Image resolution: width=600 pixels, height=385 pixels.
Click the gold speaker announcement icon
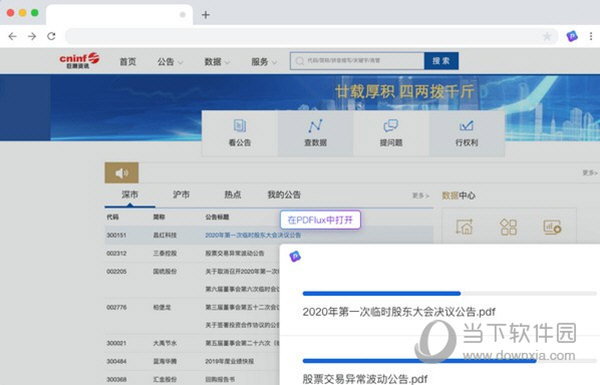pos(122,173)
